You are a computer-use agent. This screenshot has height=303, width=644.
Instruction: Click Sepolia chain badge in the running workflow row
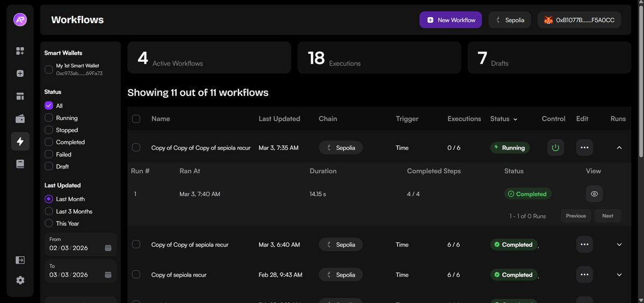coord(341,147)
